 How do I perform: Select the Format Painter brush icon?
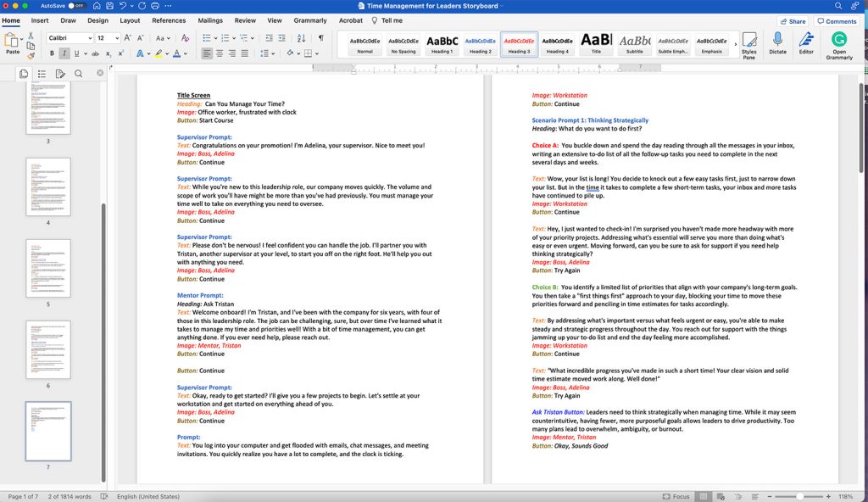click(31, 53)
